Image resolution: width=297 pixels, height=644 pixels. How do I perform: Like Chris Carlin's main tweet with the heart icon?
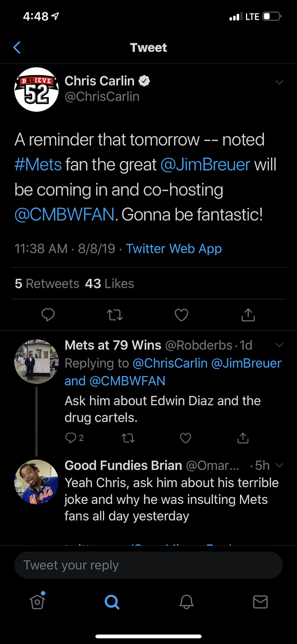click(x=182, y=315)
